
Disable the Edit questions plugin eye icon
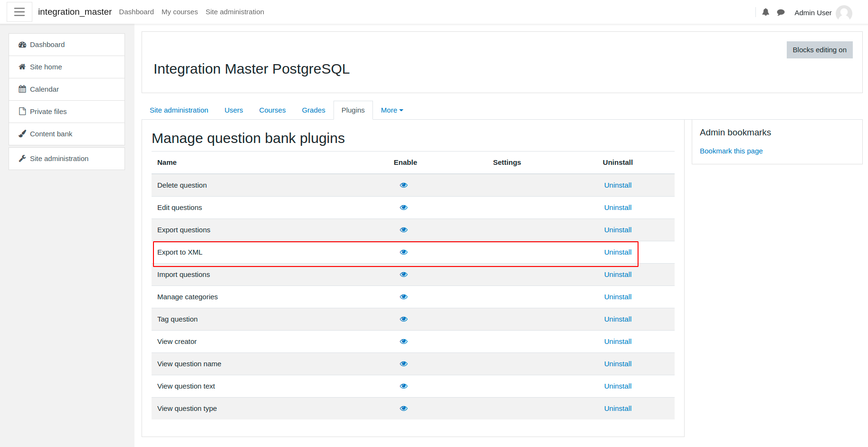(404, 208)
